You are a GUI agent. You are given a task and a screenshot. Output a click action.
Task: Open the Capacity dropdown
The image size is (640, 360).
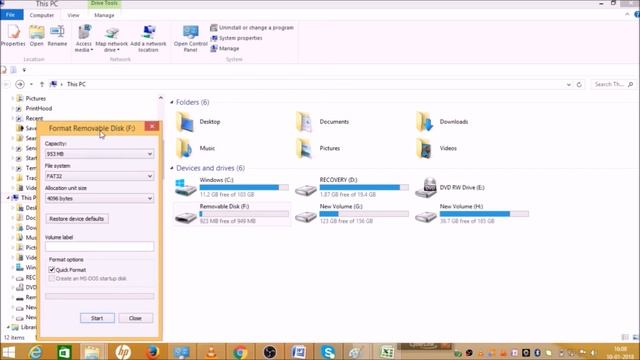click(x=100, y=154)
